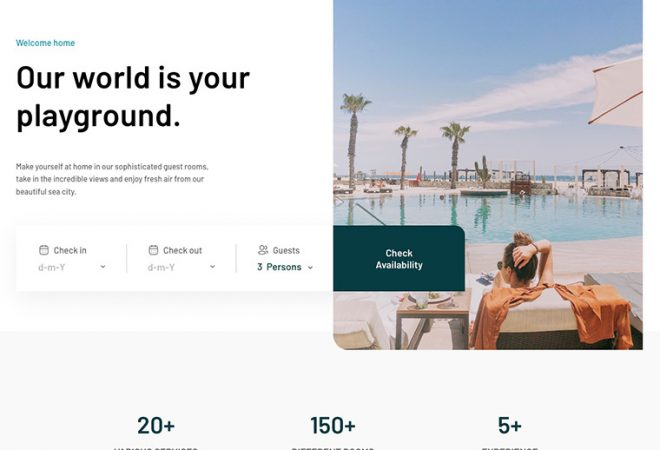660x450 pixels.
Task: Expand the Check out date dropdown arrow
Action: (212, 267)
